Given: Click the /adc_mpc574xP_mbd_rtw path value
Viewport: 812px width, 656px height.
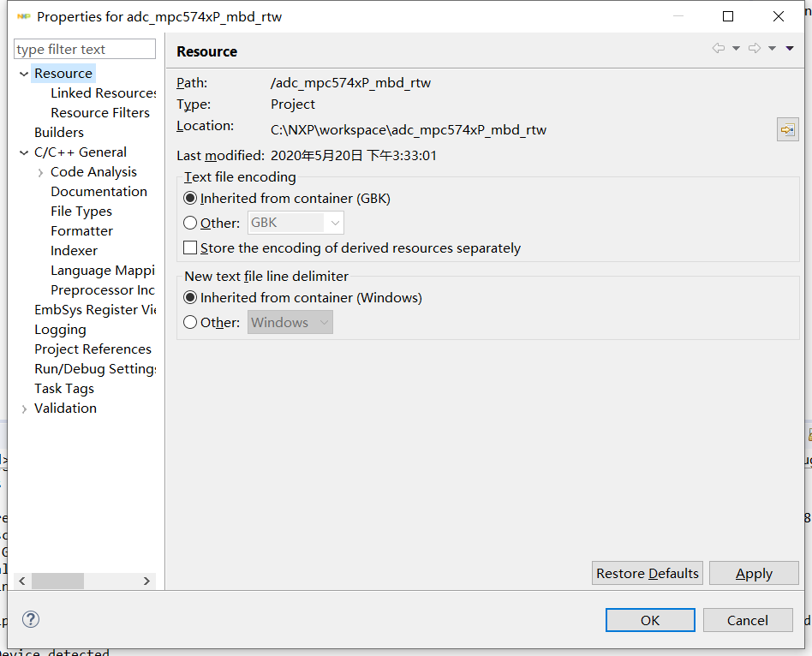Looking at the screenshot, I should click(x=350, y=83).
